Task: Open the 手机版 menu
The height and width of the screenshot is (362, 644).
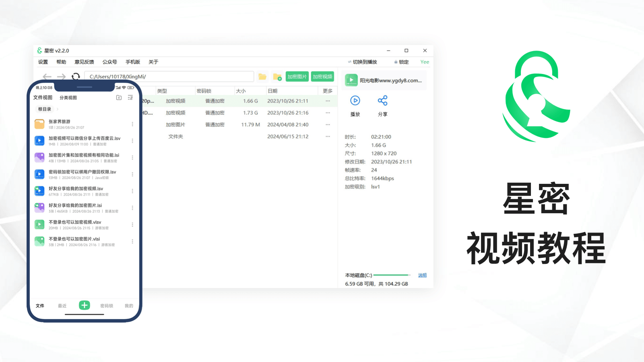Action: 133,62
